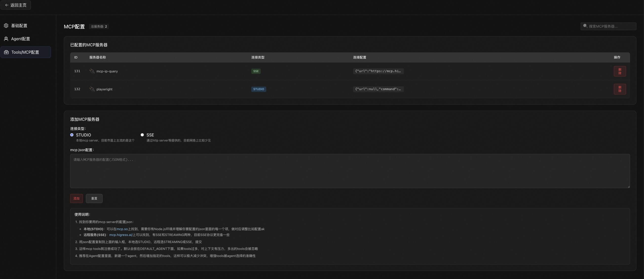
Task: Open the 基础配置 menu item
Action: point(19,26)
